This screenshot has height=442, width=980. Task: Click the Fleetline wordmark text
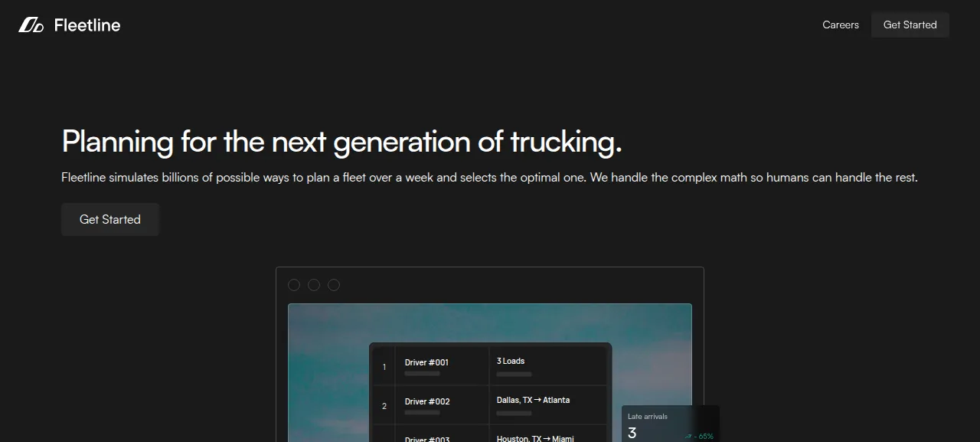pos(87,25)
